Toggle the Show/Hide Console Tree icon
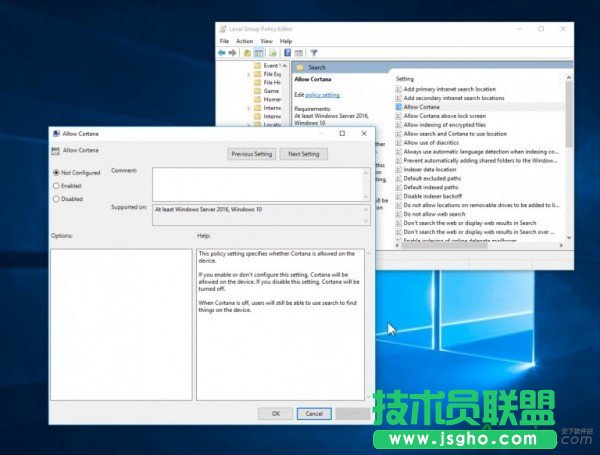 click(x=259, y=53)
